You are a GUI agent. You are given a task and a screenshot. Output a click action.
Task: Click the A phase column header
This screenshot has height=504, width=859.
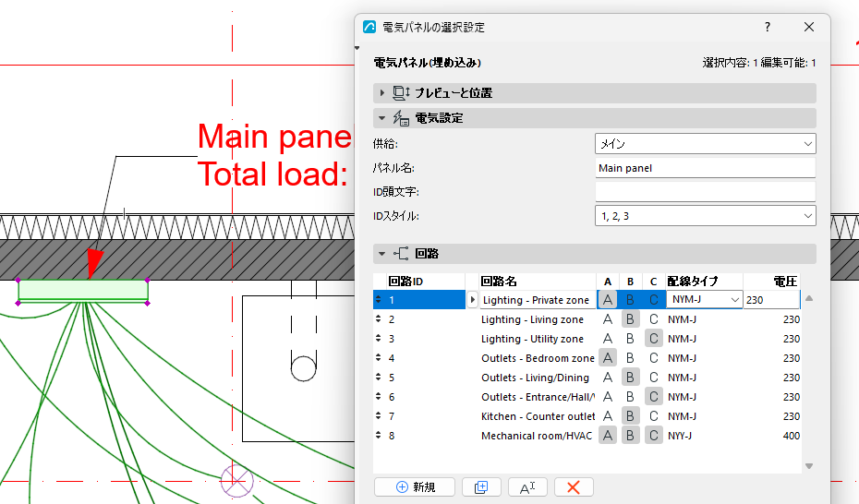pos(608,282)
